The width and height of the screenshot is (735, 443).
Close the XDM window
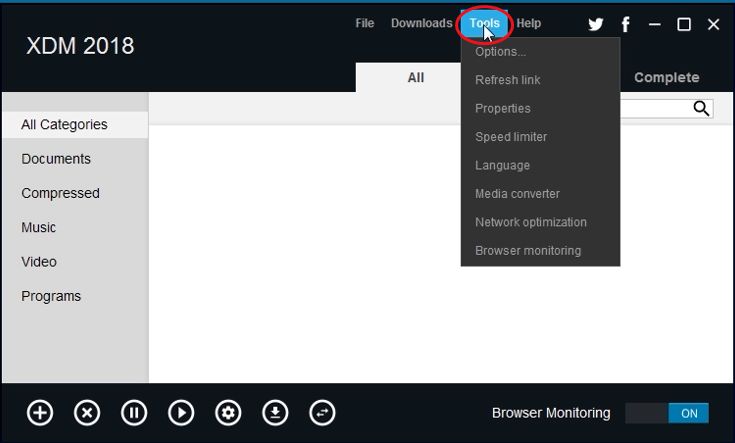pyautogui.click(x=713, y=24)
